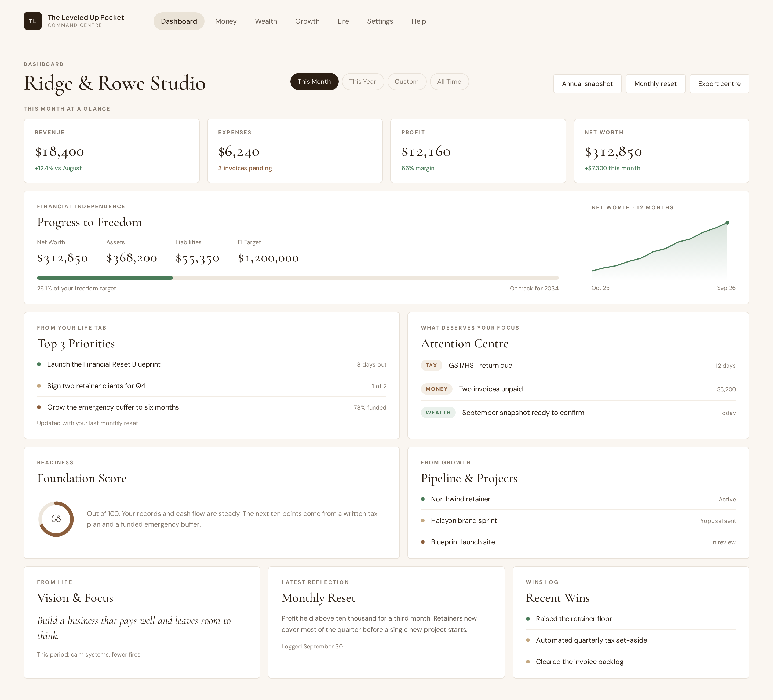Click the Raised the retainer floor win
Image resolution: width=773 pixels, height=700 pixels.
coord(631,619)
